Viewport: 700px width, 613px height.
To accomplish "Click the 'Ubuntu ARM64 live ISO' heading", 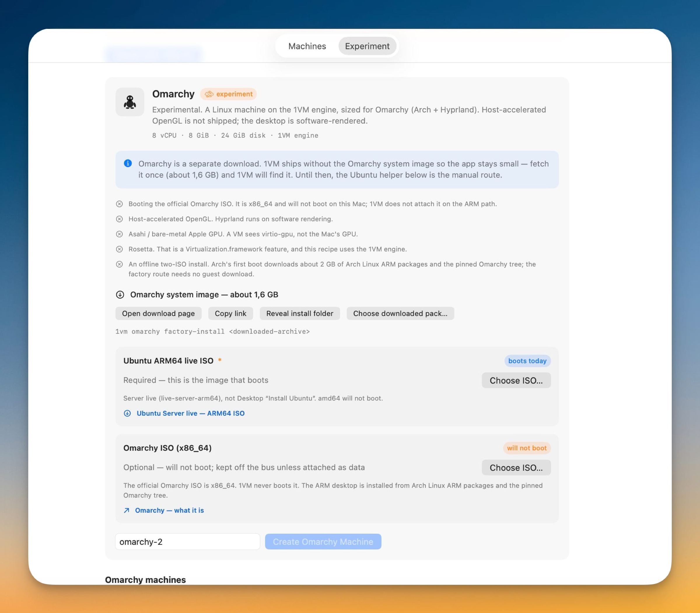I will click(x=168, y=361).
